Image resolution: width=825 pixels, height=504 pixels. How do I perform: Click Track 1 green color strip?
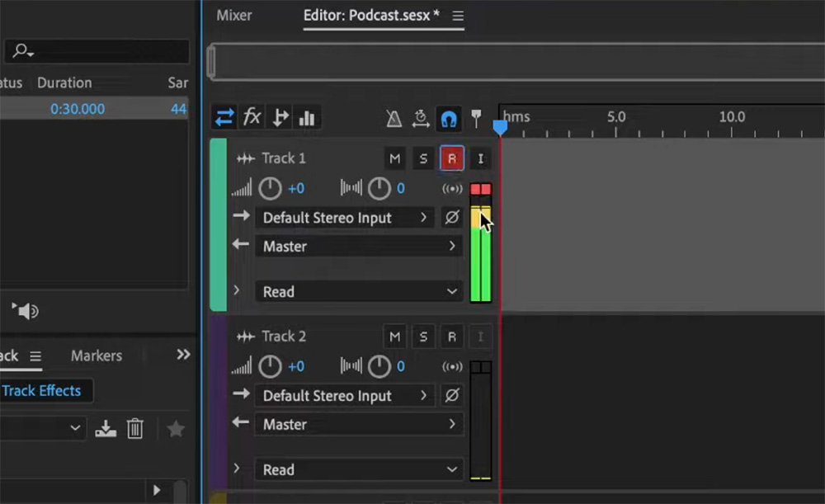point(219,224)
